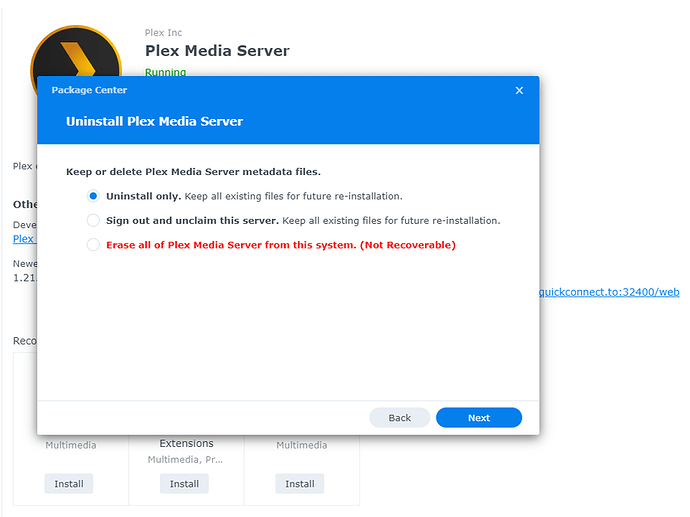Choose Sign out and unclaim this server
This screenshot has width=690, height=517.
[93, 220]
